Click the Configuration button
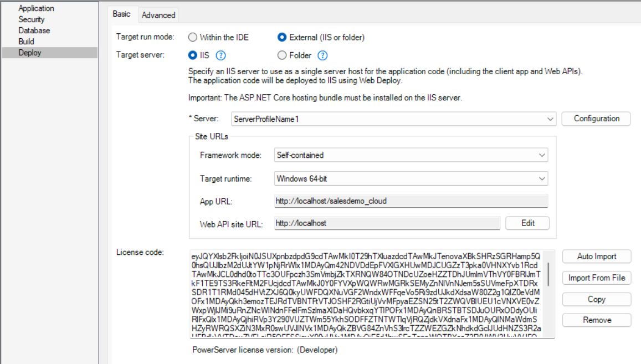 tap(597, 119)
